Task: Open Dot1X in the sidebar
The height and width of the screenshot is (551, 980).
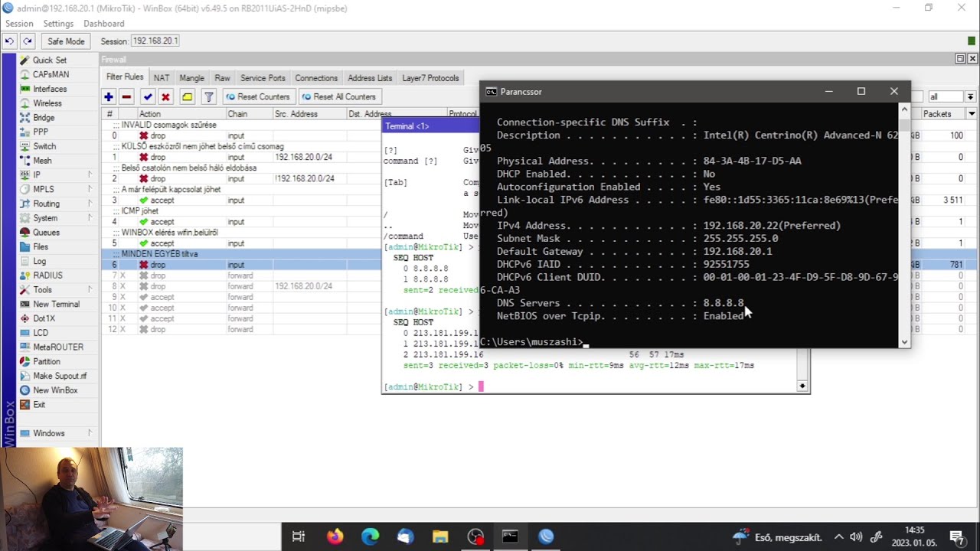Action: pyautogui.click(x=44, y=318)
